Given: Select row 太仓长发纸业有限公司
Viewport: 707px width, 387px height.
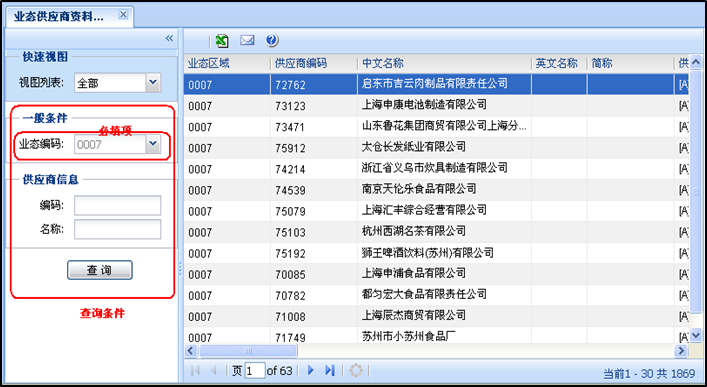Looking at the screenshot, I should pyautogui.click(x=436, y=147).
